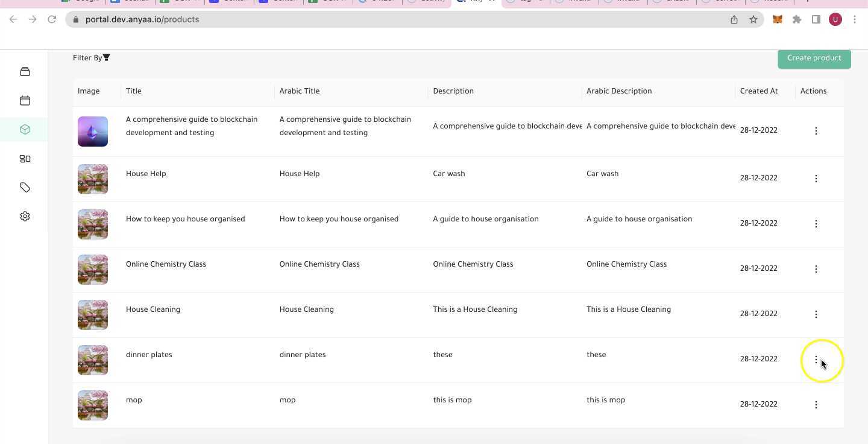Open the calendar section from sidebar
The width and height of the screenshot is (868, 444).
(25, 100)
